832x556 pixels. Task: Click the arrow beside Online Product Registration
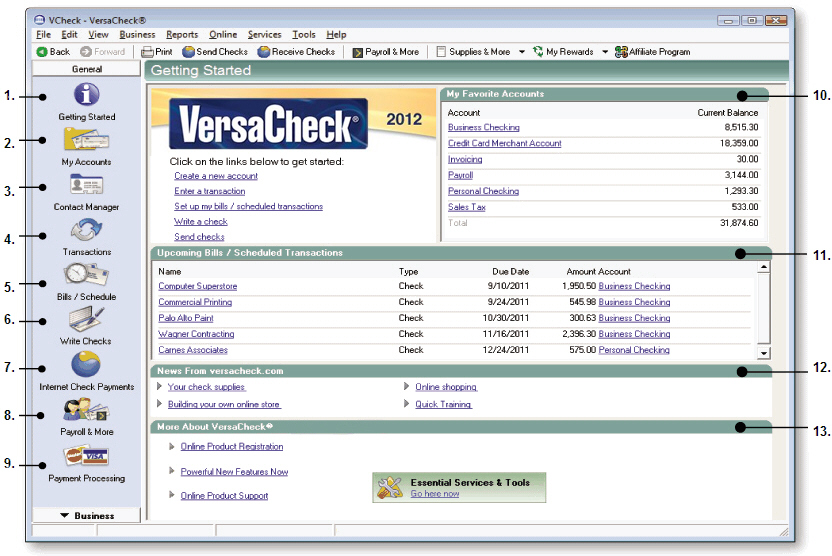(171, 446)
